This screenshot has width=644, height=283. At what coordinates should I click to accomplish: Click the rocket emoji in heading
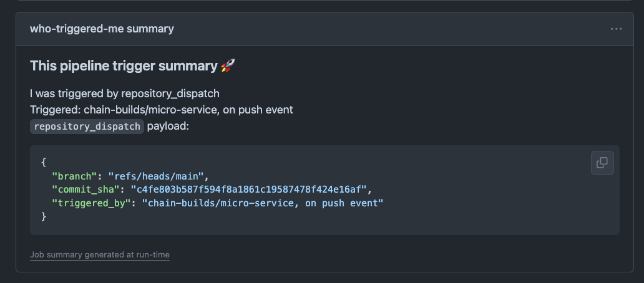(x=228, y=65)
